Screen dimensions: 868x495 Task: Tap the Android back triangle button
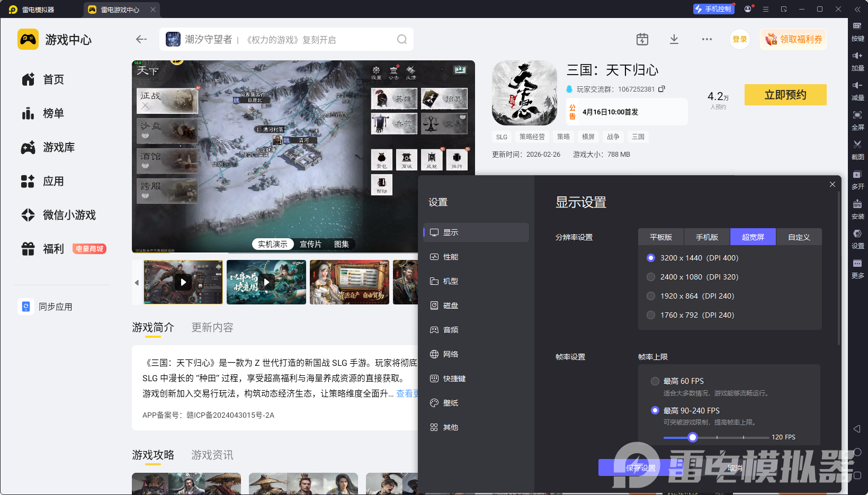coord(857,429)
